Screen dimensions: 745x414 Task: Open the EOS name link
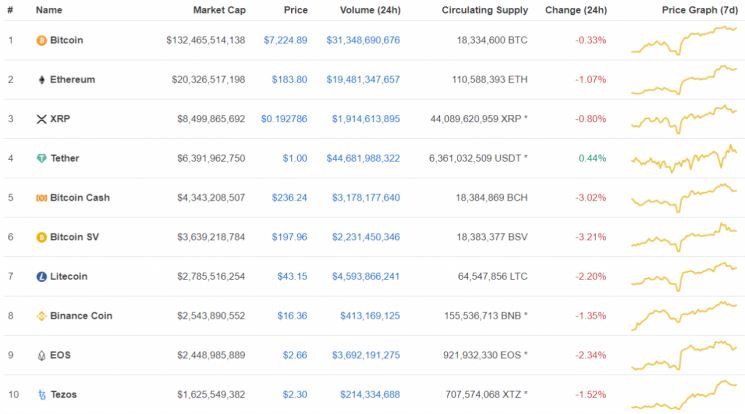pos(60,356)
